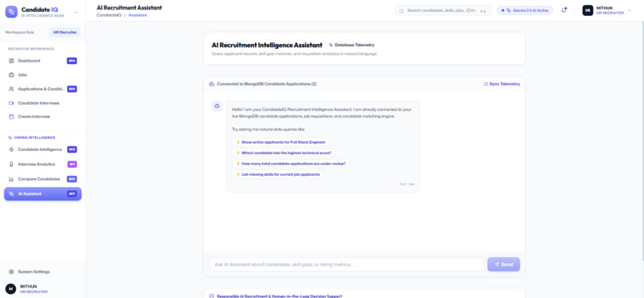Focus the search candidates, skills, jobs field
Image resolution: width=644 pixels, height=298 pixels.
tap(443, 10)
